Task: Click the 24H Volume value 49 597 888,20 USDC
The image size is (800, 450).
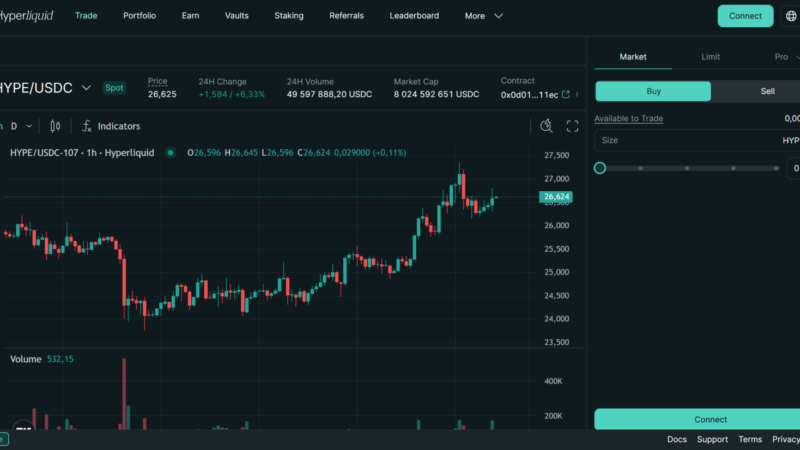Action: (x=329, y=94)
